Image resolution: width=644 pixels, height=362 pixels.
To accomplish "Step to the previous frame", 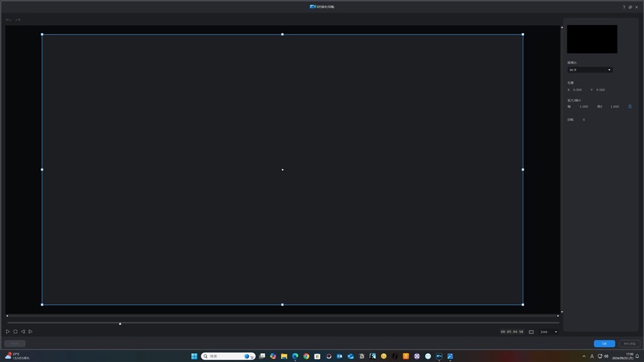I will tap(23, 332).
